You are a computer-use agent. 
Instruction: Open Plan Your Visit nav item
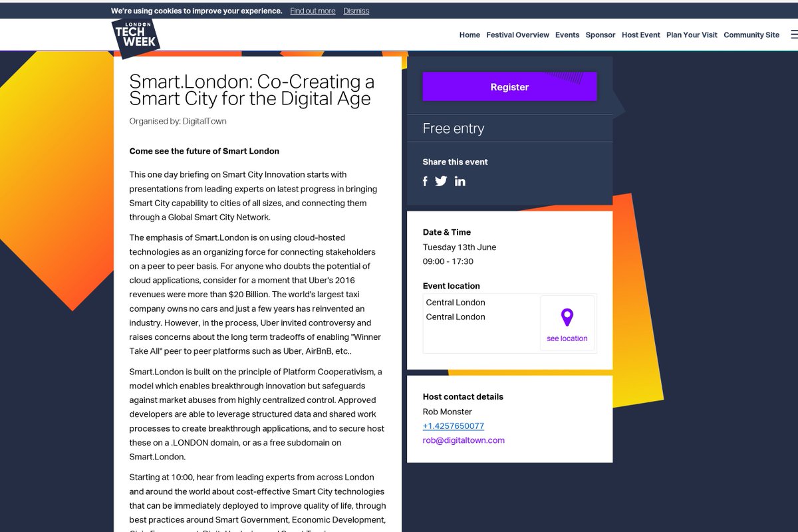click(692, 35)
